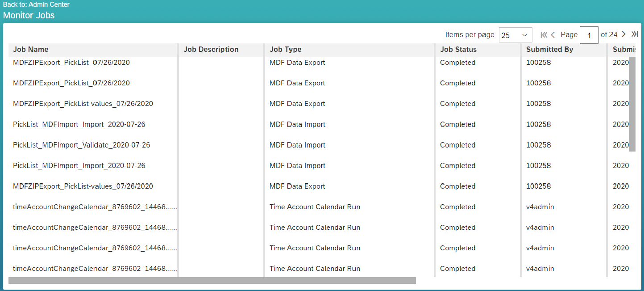The image size is (644, 291).
Task: Open the MDFZIPExport_PickList-values export job
Action: (83, 103)
